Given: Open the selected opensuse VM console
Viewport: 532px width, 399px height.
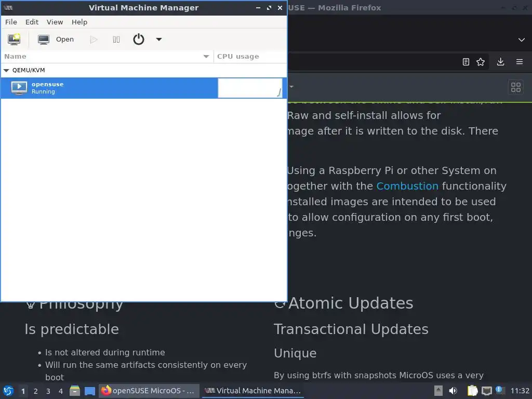Looking at the screenshot, I should pos(56,39).
